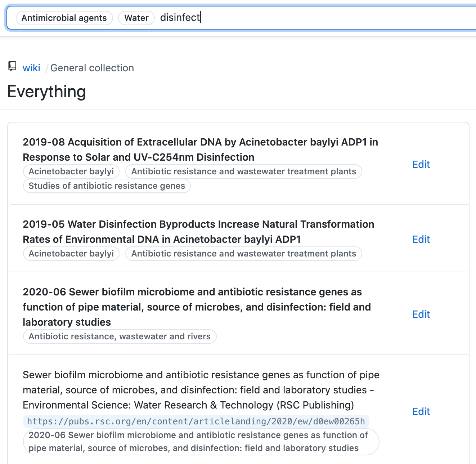This screenshot has height=464, width=476.
Task: Click the 'Water' search filter tag
Action: click(x=136, y=18)
